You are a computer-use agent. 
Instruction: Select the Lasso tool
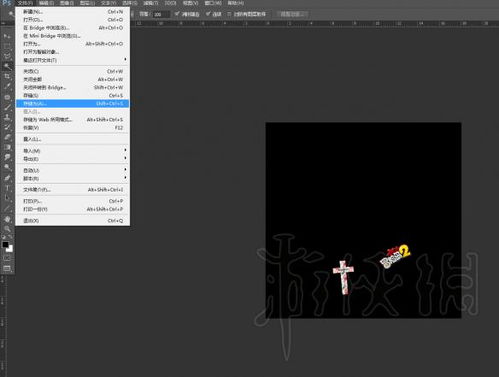pos(7,56)
